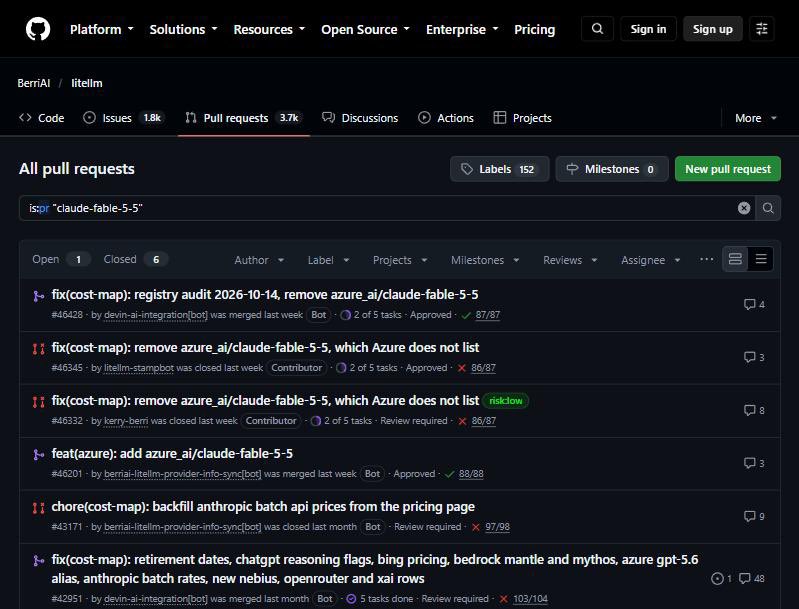Show Open pull requests filter
The height and width of the screenshot is (609, 799).
tap(61, 259)
